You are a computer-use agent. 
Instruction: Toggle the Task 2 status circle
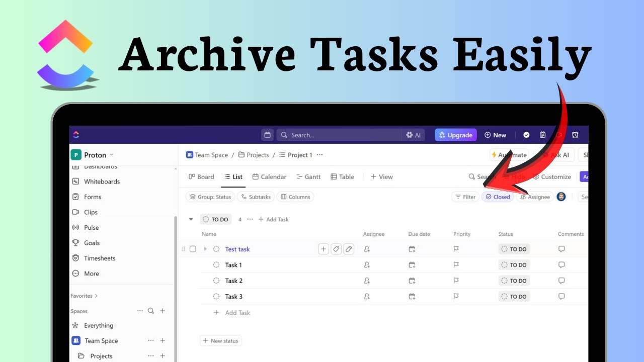click(216, 281)
